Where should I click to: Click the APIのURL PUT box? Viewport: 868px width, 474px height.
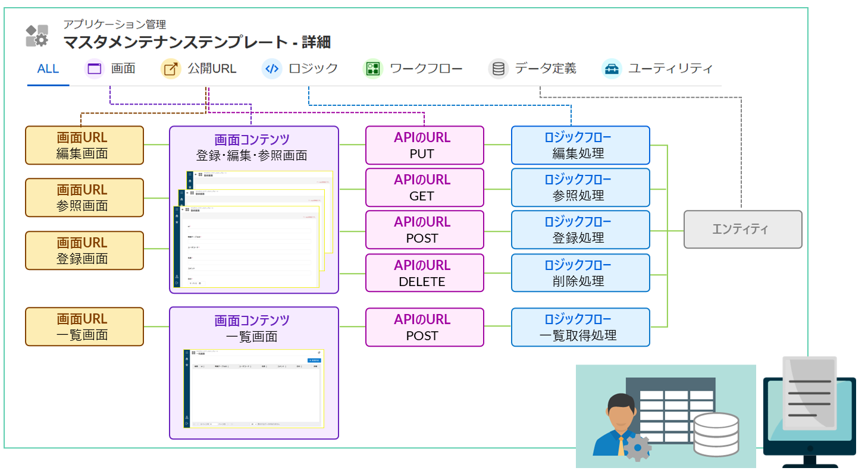(424, 145)
